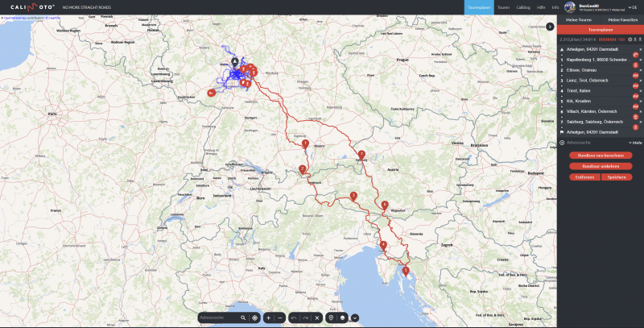Open the map layers selector
644x328 pixels.
(x=342, y=318)
